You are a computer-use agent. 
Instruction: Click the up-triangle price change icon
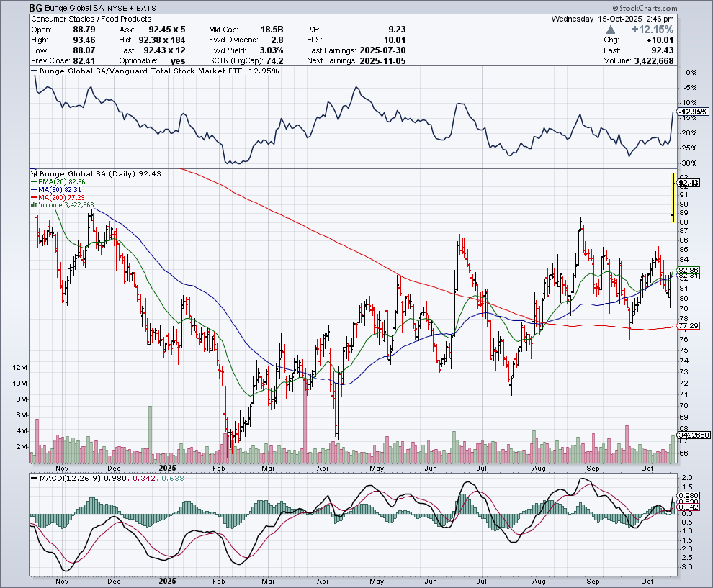coord(611,30)
